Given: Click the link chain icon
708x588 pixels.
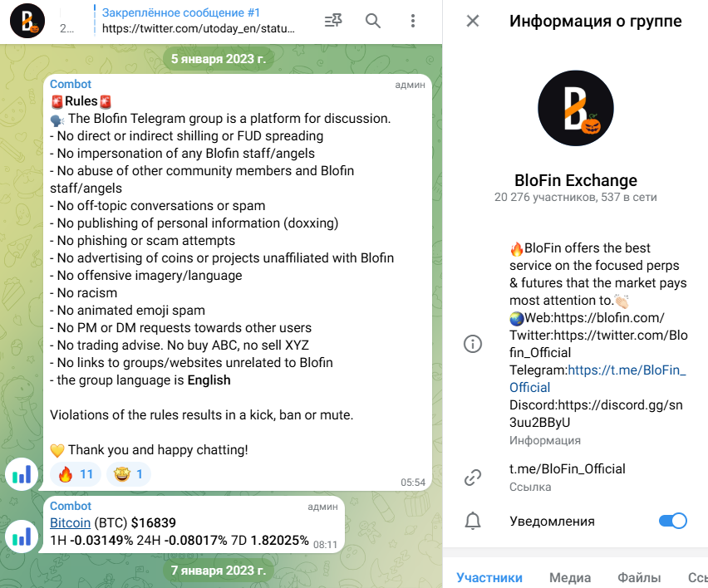Looking at the screenshot, I should point(473,478).
